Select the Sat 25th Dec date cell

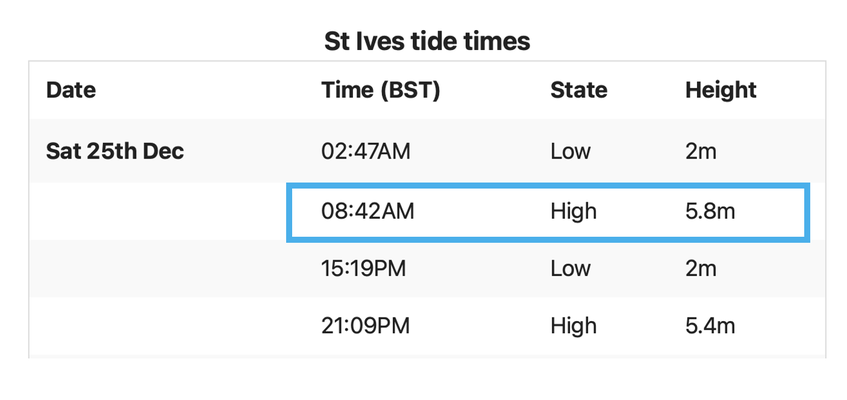(x=115, y=151)
